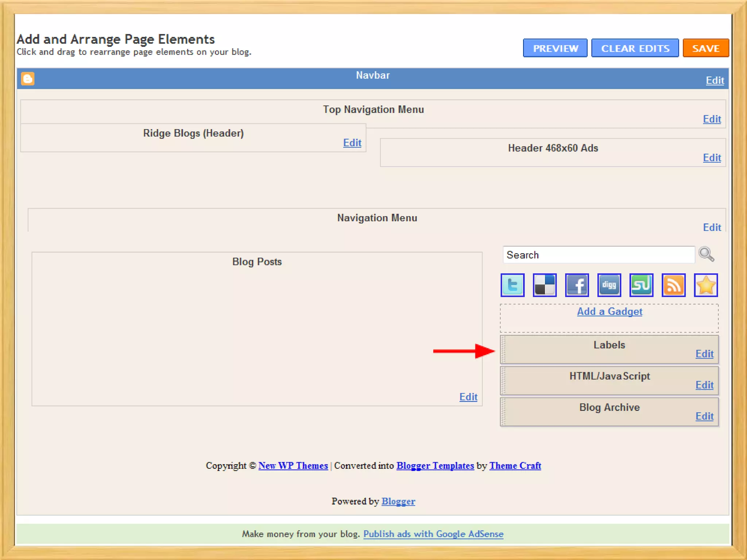Image resolution: width=747 pixels, height=560 pixels.
Task: Click the Twitter social icon
Action: pyautogui.click(x=512, y=285)
